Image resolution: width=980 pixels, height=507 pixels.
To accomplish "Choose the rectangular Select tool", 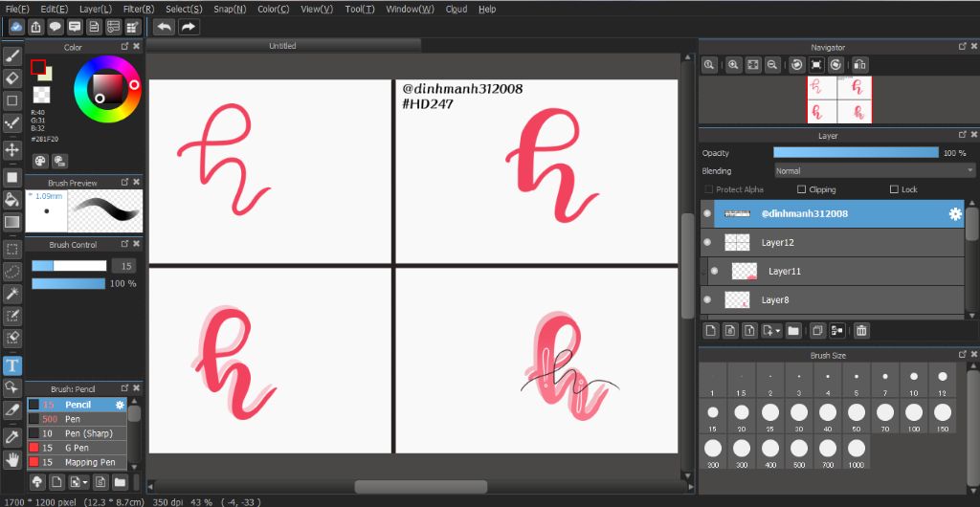I will [x=12, y=250].
